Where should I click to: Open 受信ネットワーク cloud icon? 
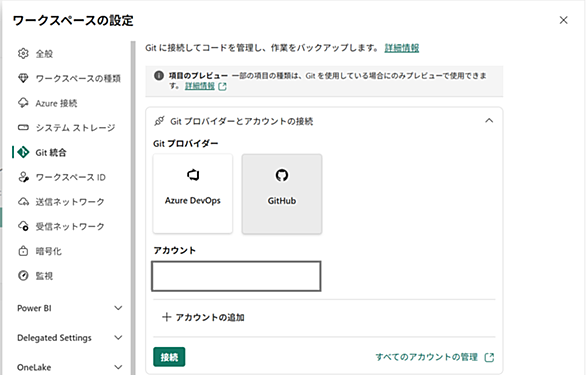click(x=23, y=226)
